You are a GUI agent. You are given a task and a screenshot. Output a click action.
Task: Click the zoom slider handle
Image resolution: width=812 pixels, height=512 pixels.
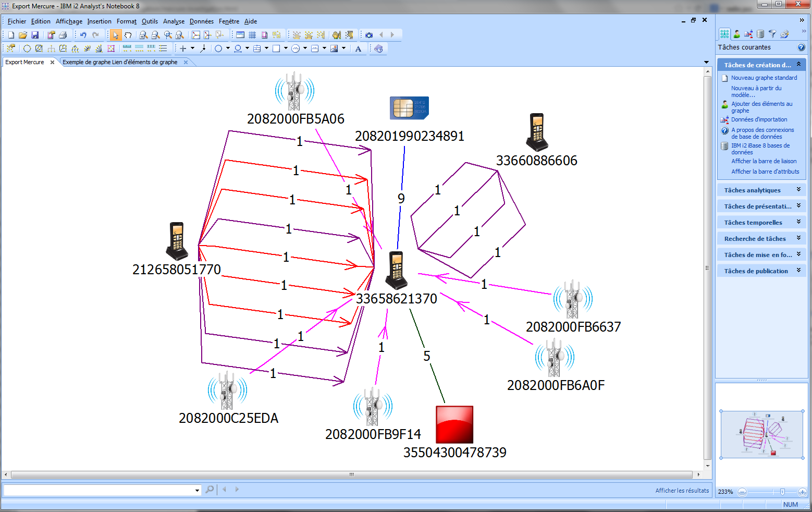point(782,492)
